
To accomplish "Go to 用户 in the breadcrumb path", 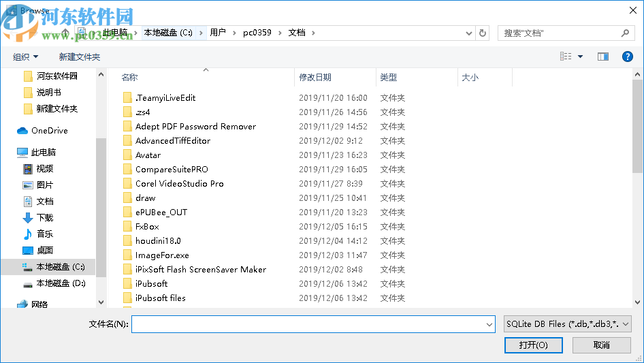I will [218, 33].
